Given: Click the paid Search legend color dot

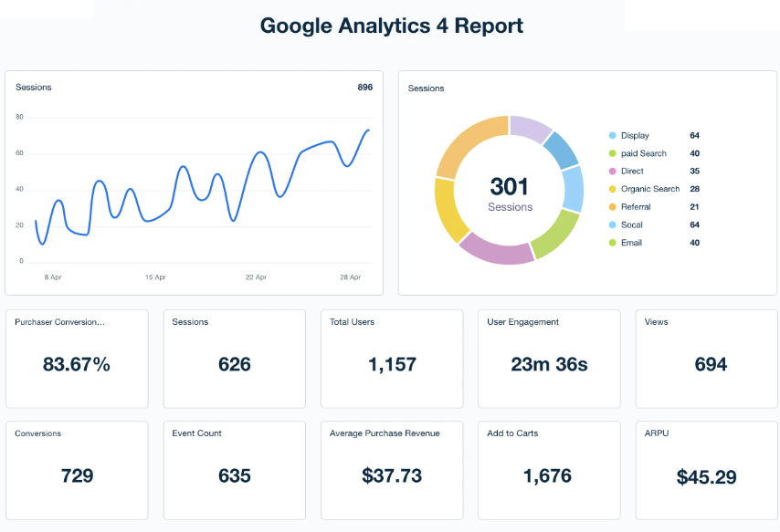Looking at the screenshot, I should pos(612,153).
